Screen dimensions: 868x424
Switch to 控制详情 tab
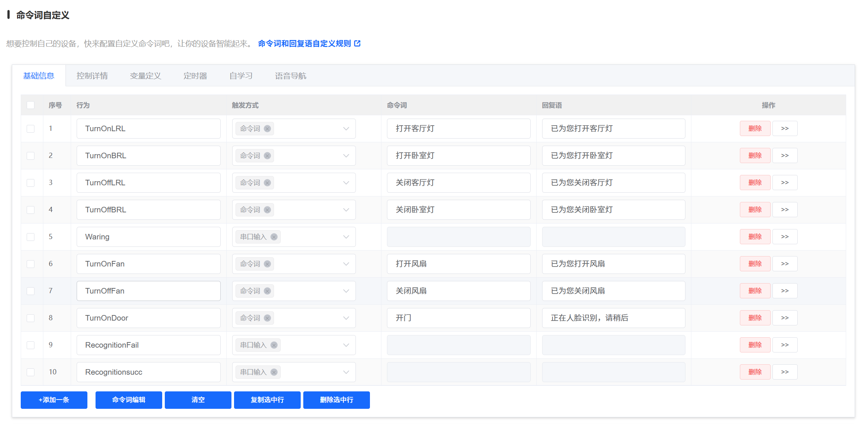point(92,76)
